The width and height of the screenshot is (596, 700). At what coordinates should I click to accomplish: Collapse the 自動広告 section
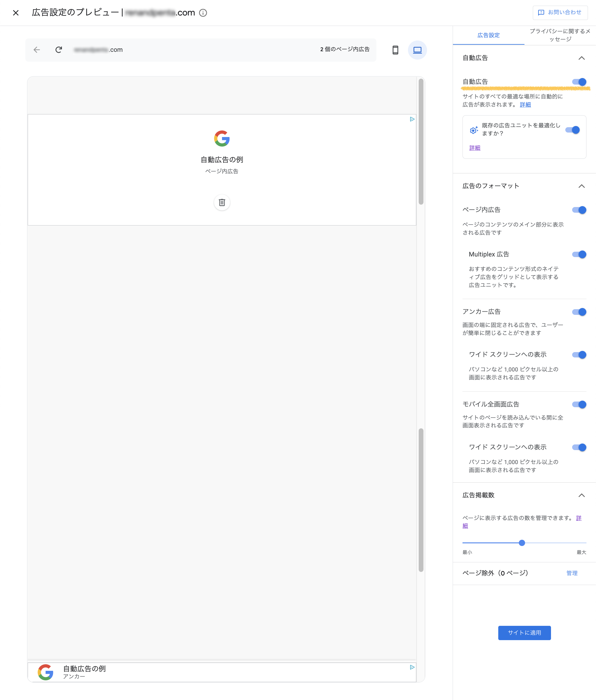click(x=581, y=58)
